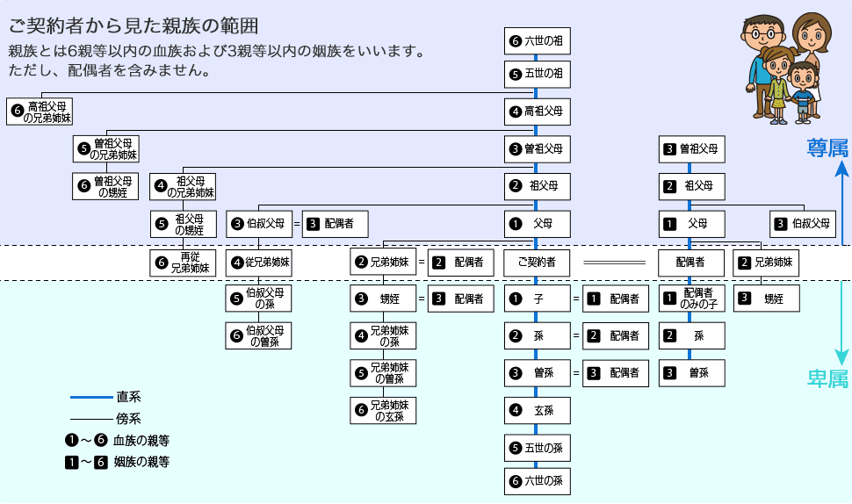Click the 高祖父母の兄弟姉妹 box
852x504 pixels.
[x=40, y=112]
